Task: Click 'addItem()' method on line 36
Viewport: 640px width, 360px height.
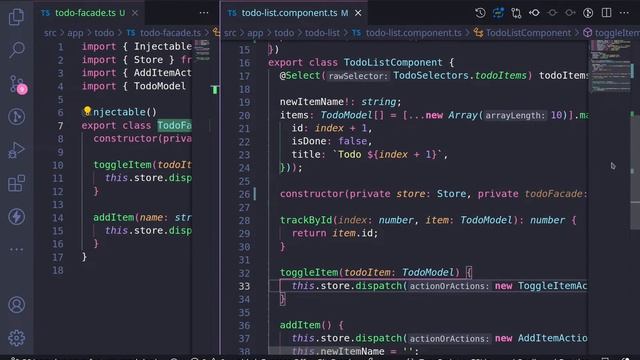Action: point(306,325)
